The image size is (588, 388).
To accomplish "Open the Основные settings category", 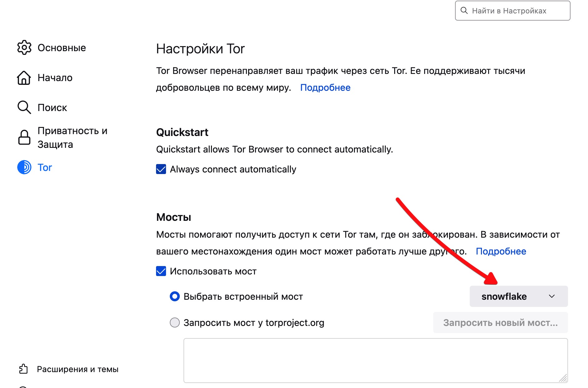I will pos(61,48).
